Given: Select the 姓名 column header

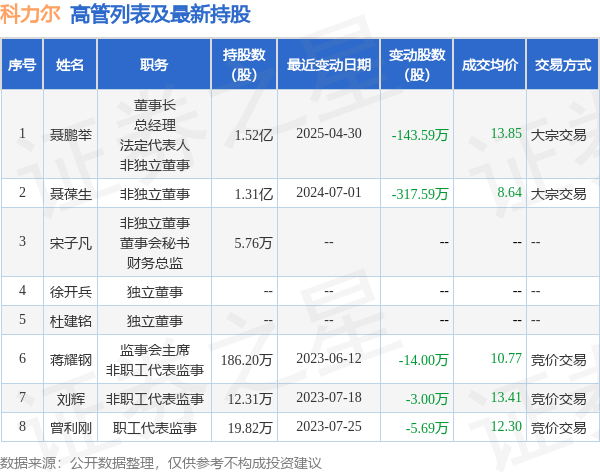Looking at the screenshot, I should tap(70, 64).
